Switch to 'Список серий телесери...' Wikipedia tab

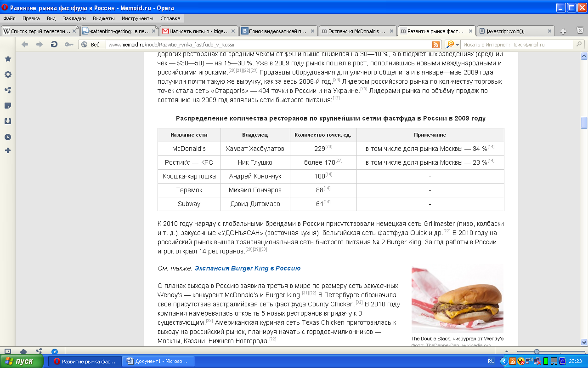[x=40, y=31]
